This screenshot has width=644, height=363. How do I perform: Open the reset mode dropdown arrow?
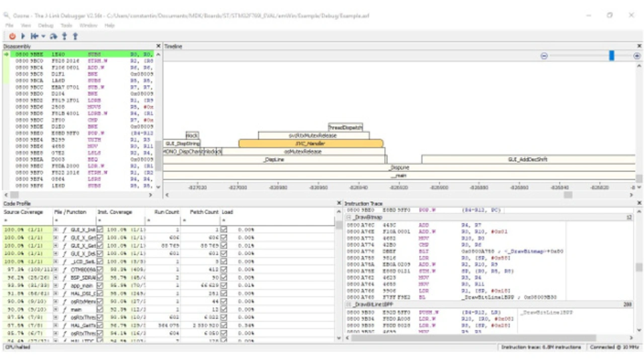pyautogui.click(x=43, y=36)
